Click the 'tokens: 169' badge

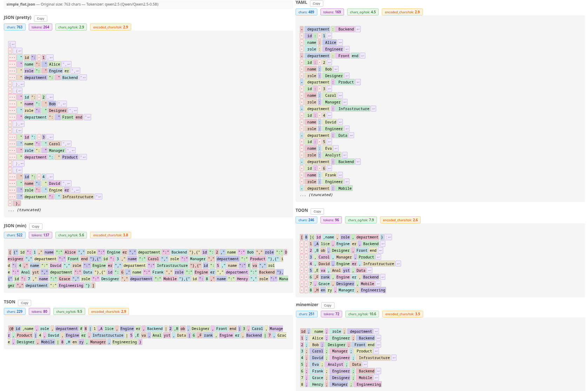332,12
